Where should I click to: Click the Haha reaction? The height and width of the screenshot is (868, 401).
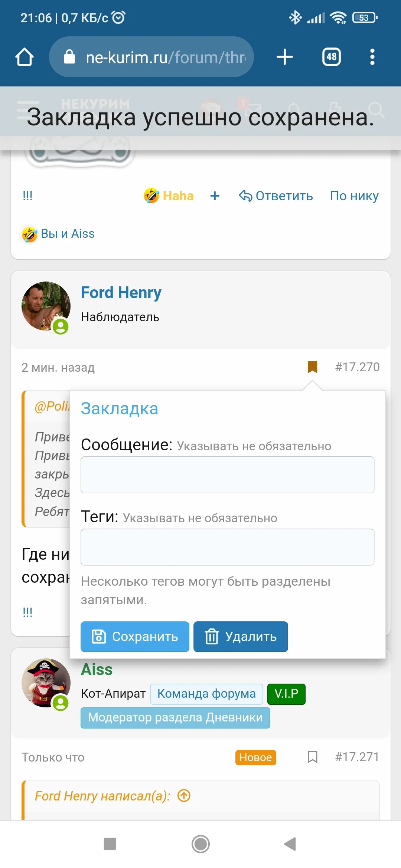[169, 195]
